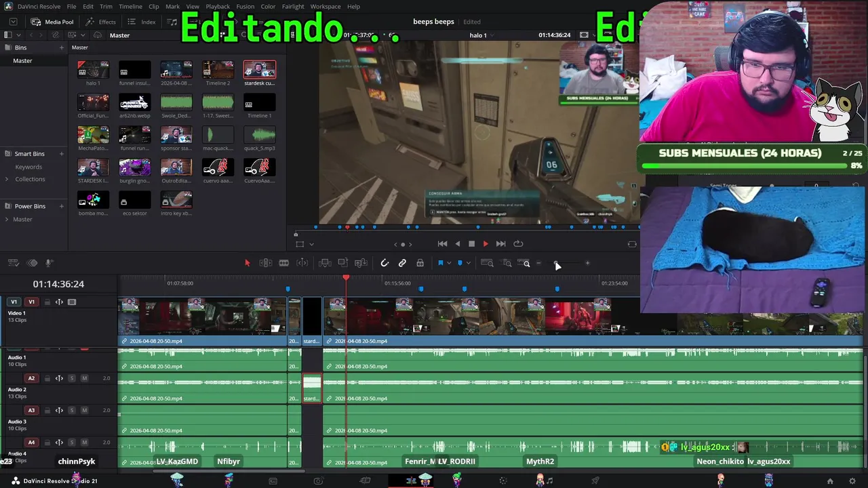
Task: Toggle timeline Snapping magnet
Action: click(x=384, y=263)
